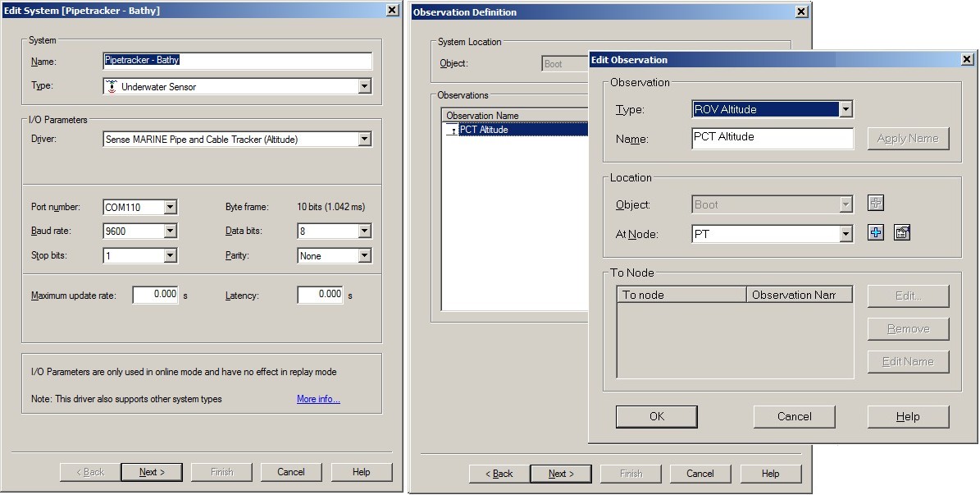The height and width of the screenshot is (495, 980).
Task: Click Cancel in Observation Definition dialog
Action: 700,474
